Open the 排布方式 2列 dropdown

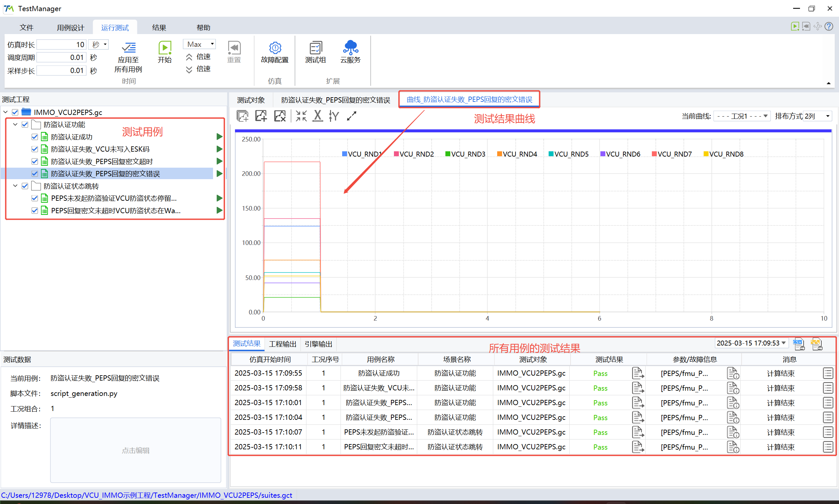pos(817,116)
